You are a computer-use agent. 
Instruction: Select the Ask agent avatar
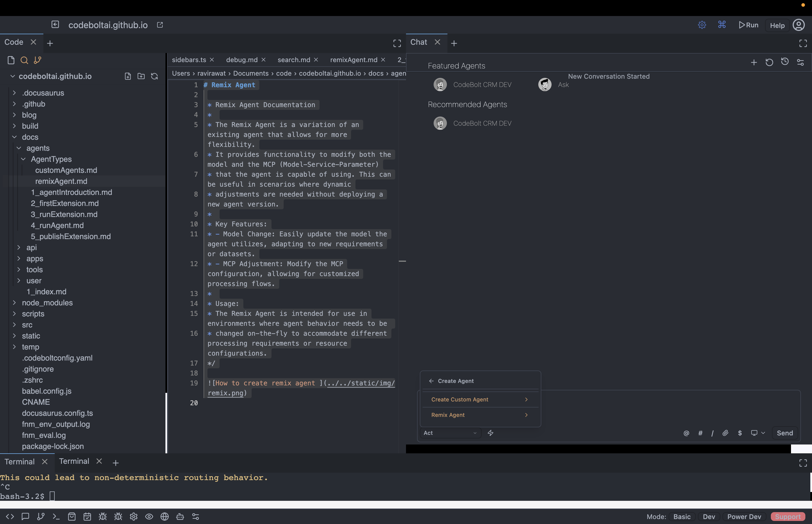[545, 84]
